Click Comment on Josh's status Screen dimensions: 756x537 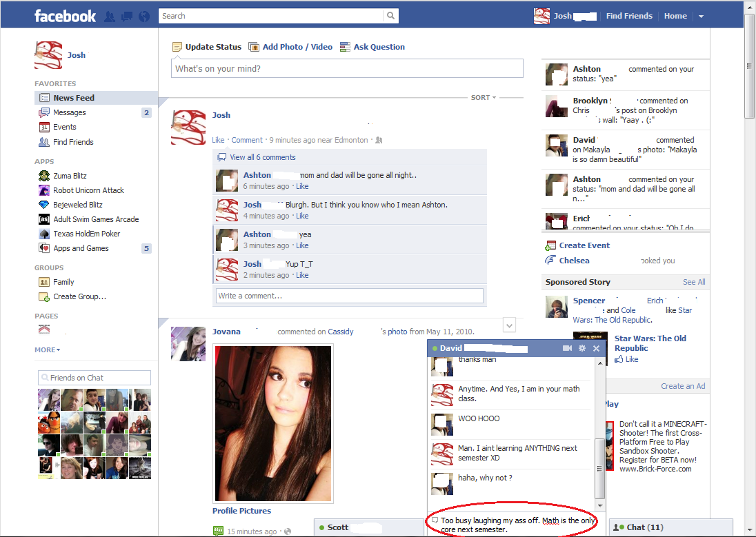tap(247, 140)
